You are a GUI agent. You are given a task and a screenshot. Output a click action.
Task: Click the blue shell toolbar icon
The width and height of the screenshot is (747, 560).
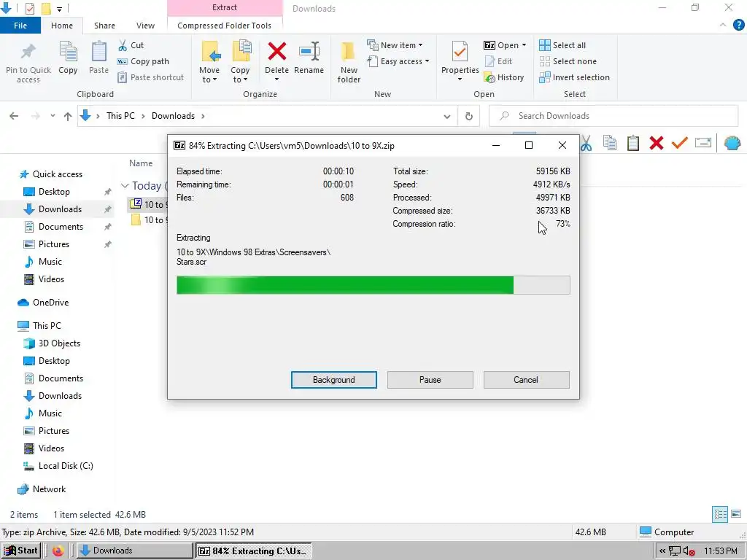point(732,143)
